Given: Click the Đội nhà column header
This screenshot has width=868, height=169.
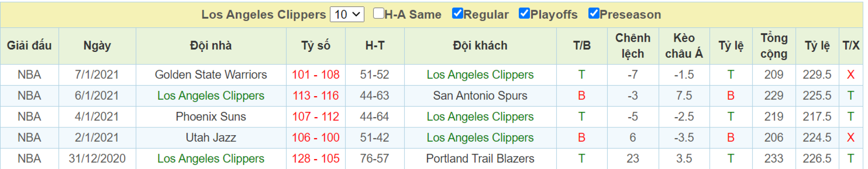Looking at the screenshot, I should pyautogui.click(x=211, y=46).
